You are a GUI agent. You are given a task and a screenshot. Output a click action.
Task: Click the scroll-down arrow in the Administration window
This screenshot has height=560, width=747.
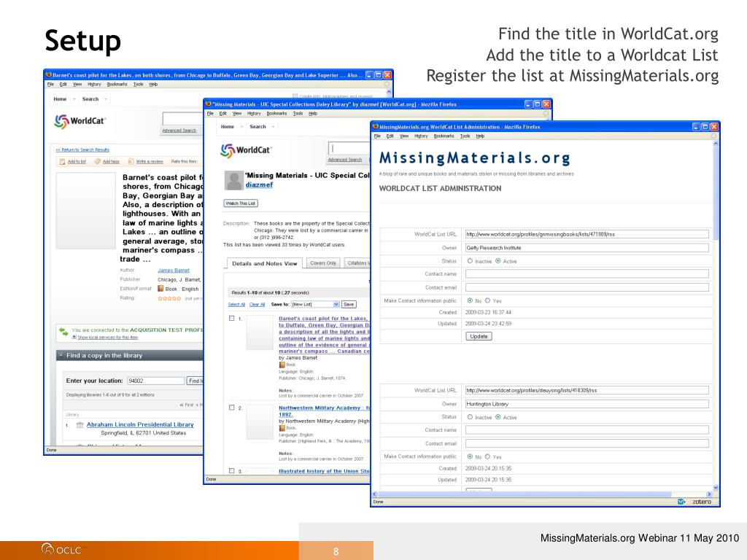[x=715, y=488]
